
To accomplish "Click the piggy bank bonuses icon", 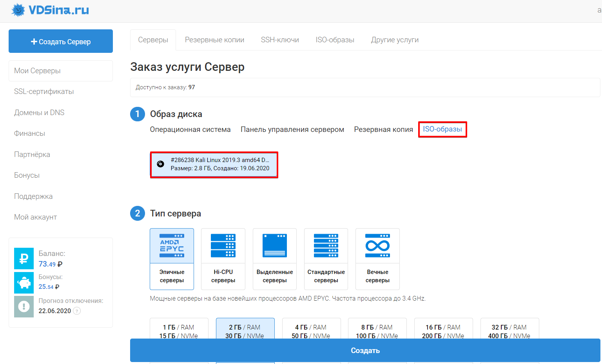I will pyautogui.click(x=24, y=283).
